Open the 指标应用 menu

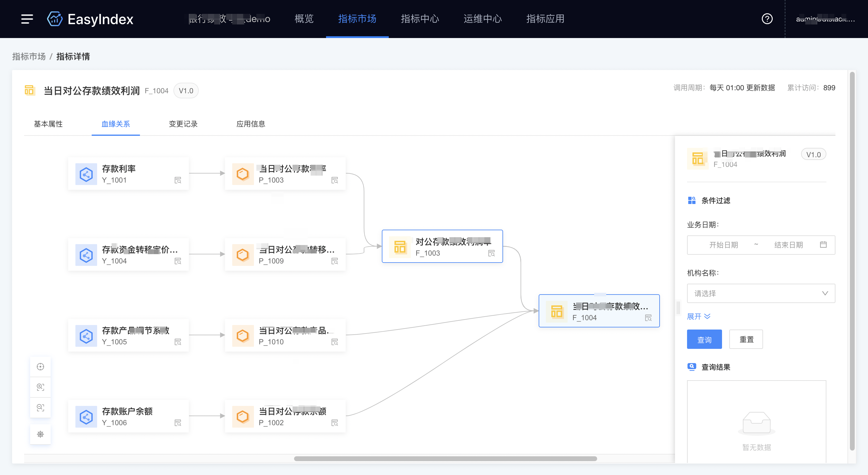click(545, 19)
